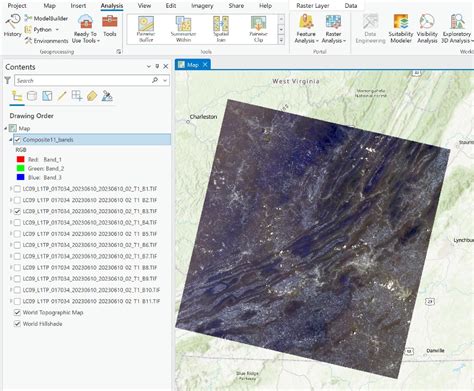Launch ModelBuilder
Viewport: 474px width, 391px height.
46,18
